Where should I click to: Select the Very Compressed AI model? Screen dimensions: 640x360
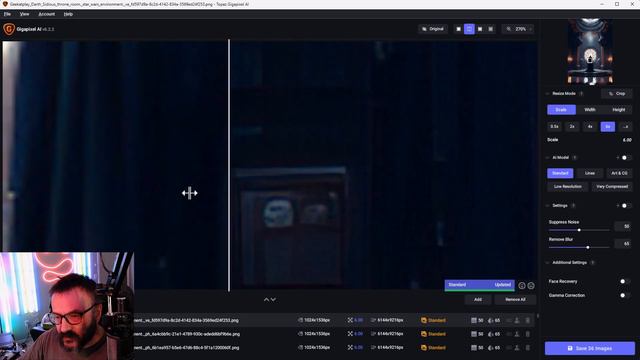(x=612, y=187)
